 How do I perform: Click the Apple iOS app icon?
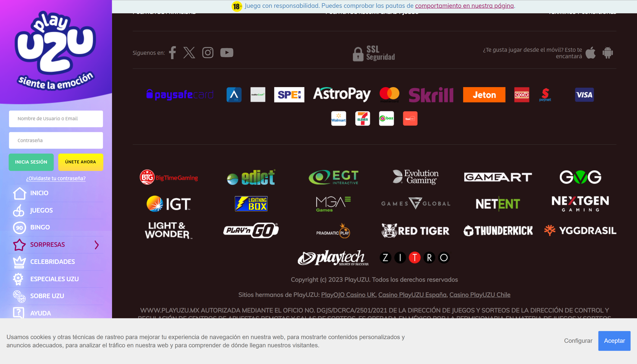coord(590,52)
